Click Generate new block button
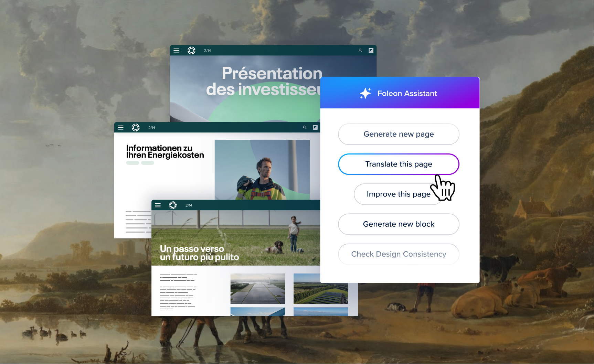594x364 pixels. pos(399,224)
